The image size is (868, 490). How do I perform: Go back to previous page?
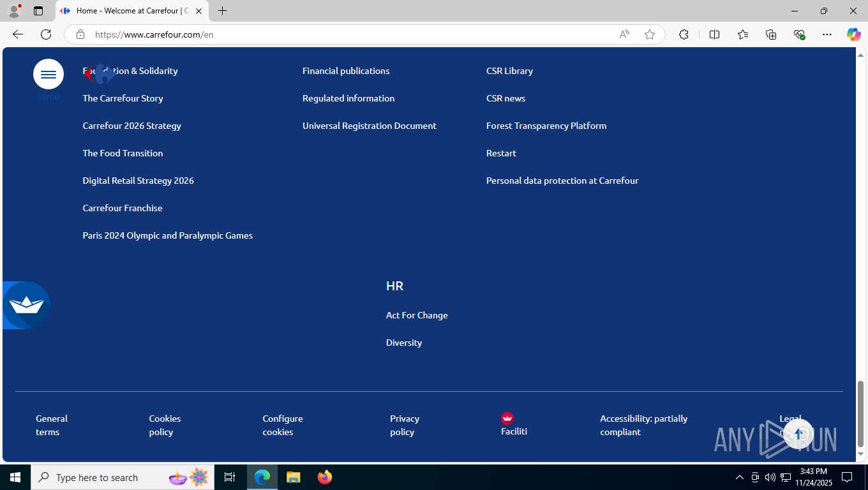point(18,34)
